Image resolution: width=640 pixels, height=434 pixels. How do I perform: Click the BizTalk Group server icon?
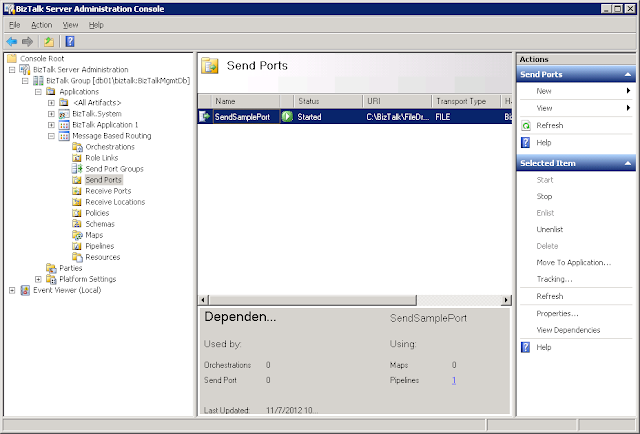[x=38, y=80]
